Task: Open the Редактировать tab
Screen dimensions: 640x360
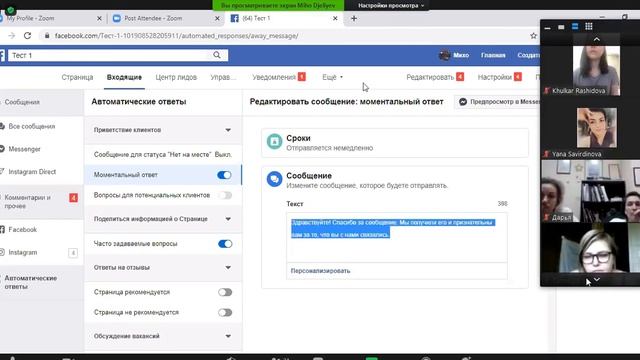Action: [x=435, y=77]
